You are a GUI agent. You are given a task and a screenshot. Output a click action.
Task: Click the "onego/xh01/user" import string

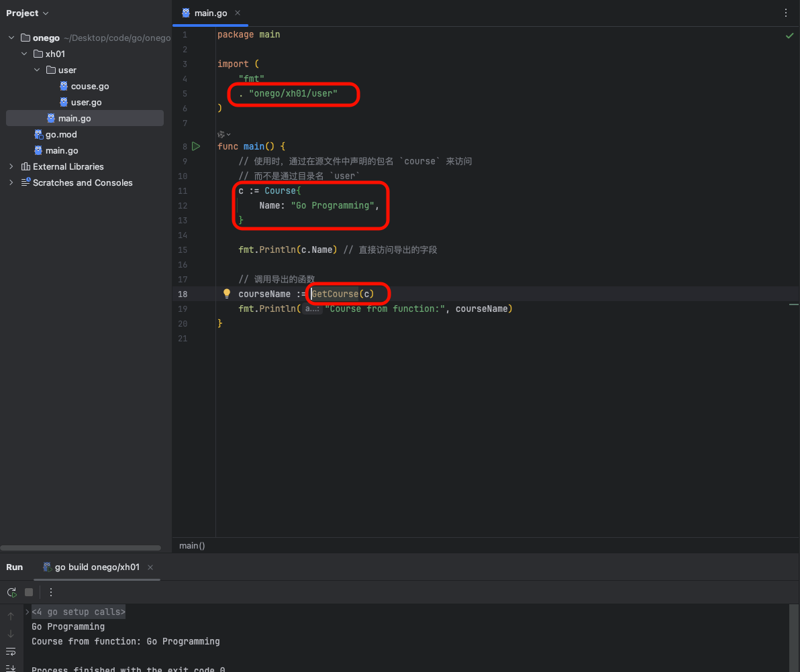tap(293, 93)
